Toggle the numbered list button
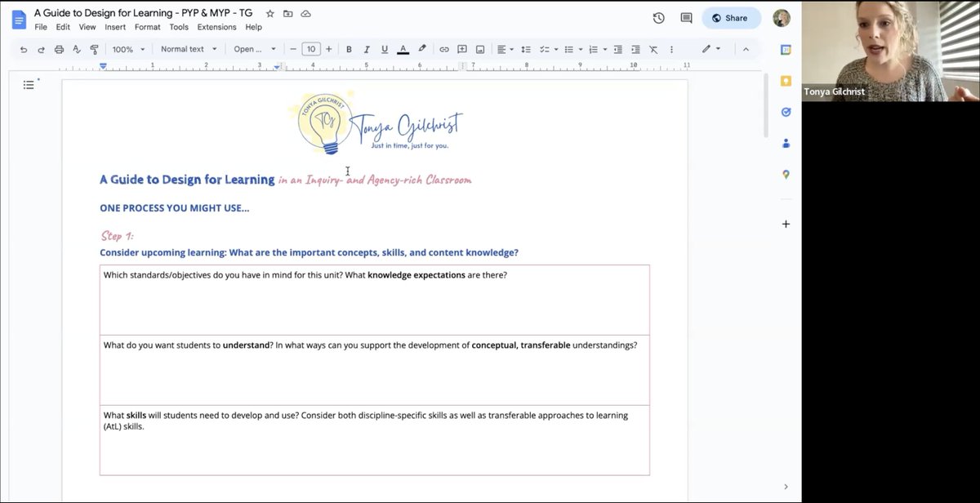The height and width of the screenshot is (503, 980). tap(593, 49)
